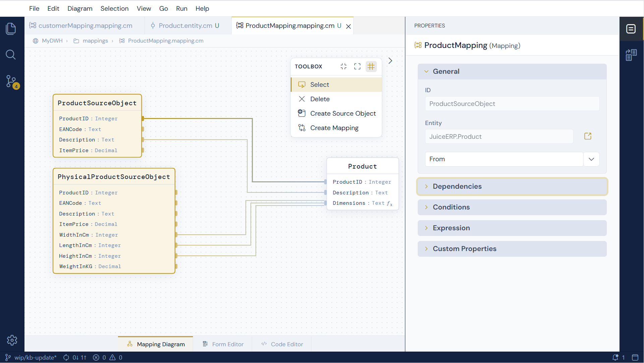Toggle the Properties view icon at top right
This screenshot has width=644, height=363.
(631, 29)
